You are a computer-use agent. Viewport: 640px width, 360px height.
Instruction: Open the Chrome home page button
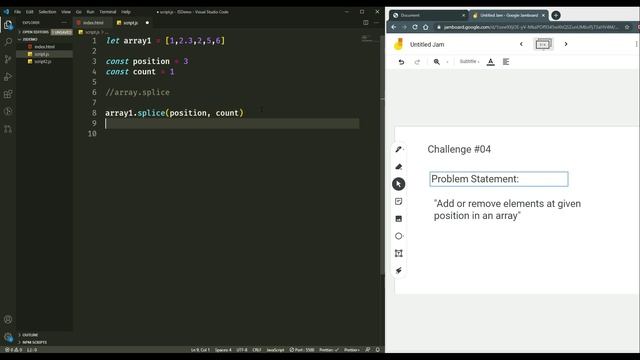coord(426,27)
